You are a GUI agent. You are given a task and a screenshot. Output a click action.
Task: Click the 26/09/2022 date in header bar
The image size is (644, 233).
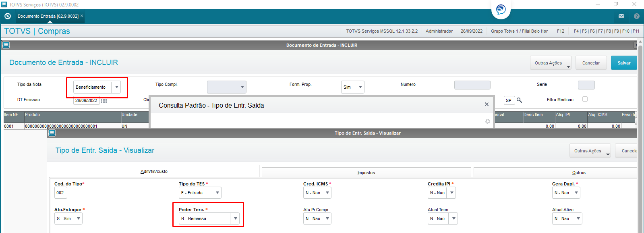(x=472, y=31)
